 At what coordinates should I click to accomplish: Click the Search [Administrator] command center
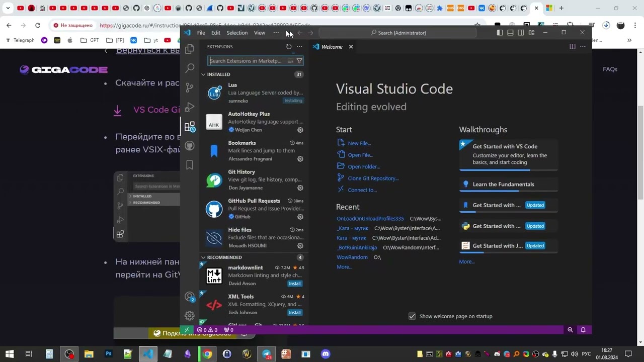[x=397, y=33]
